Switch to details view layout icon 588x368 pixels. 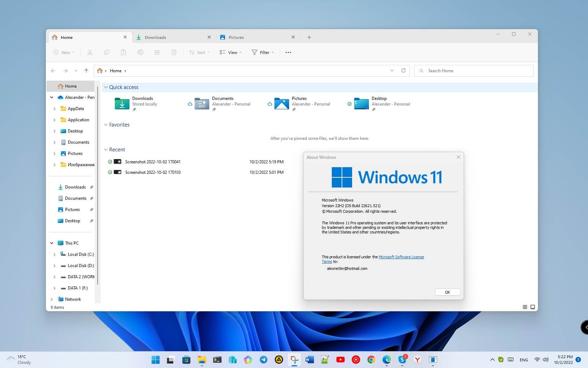point(525,307)
